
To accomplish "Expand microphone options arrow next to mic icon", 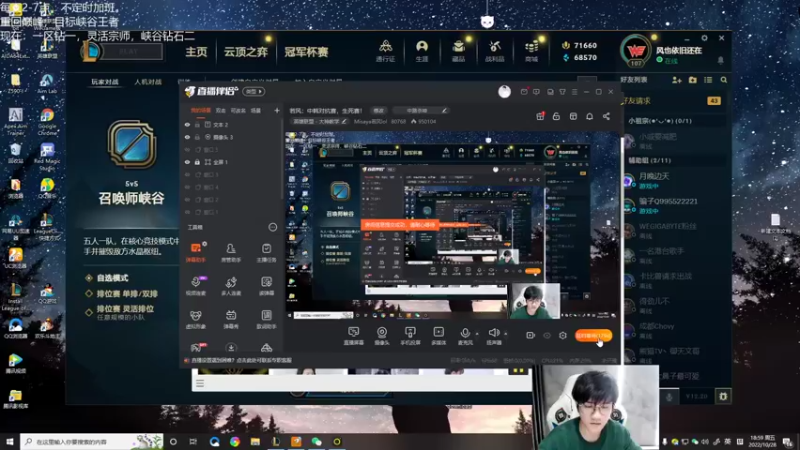I will pyautogui.click(x=477, y=334).
